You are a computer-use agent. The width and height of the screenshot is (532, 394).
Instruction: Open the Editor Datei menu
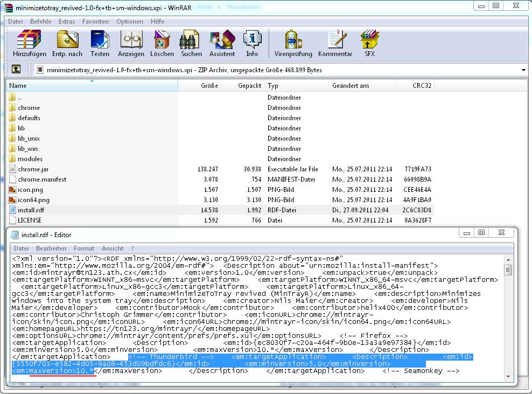click(21, 248)
